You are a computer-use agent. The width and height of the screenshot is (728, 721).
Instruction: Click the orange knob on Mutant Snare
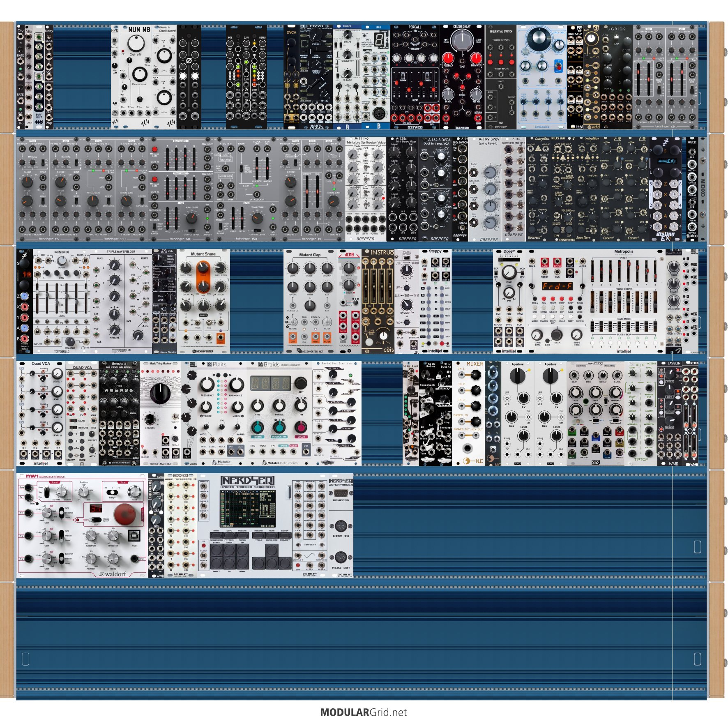point(203,268)
